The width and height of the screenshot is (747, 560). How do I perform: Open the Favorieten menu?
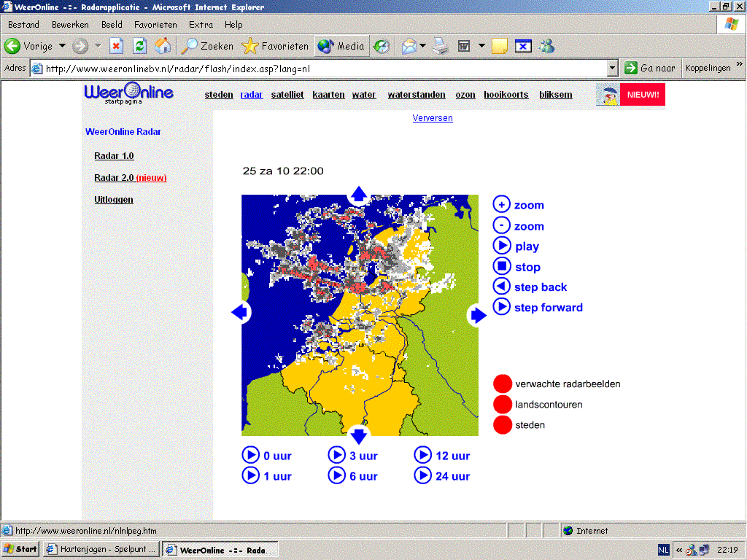155,25
